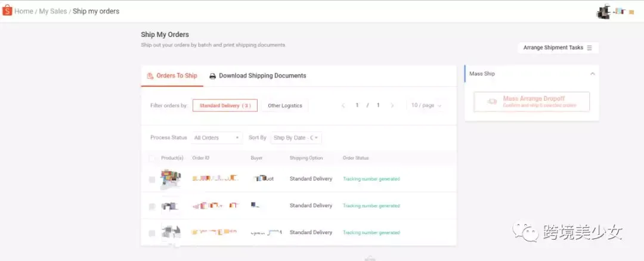Click the Mass Ship panel title

[482, 74]
